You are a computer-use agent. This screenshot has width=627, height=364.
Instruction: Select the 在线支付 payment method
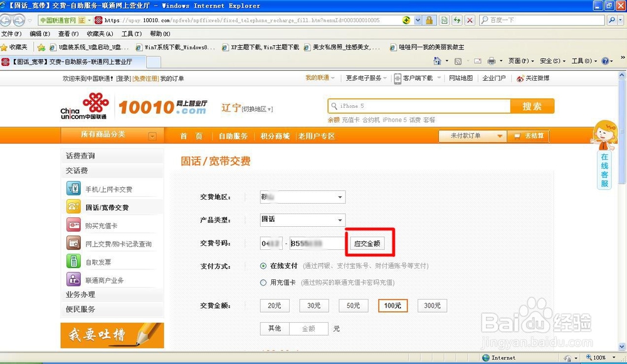pyautogui.click(x=264, y=266)
